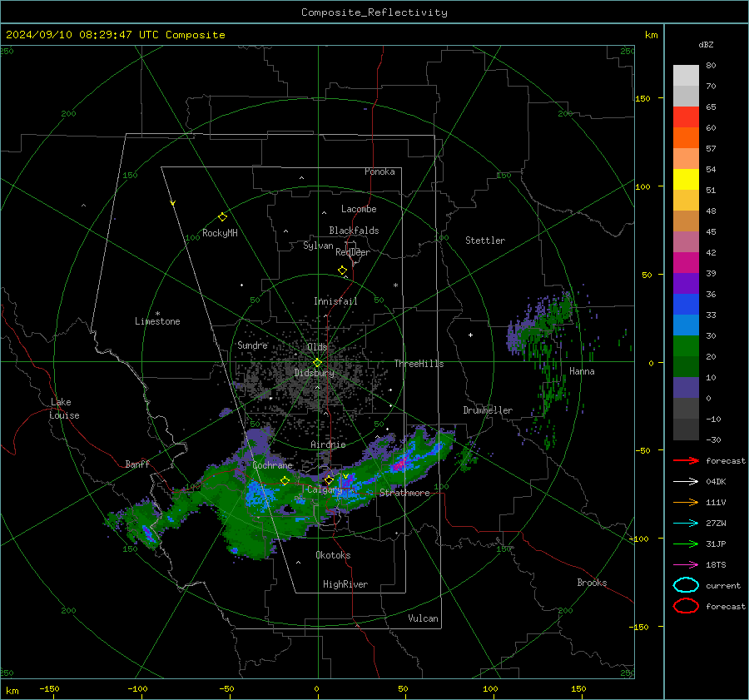Click the magenta 18TS arrow in legend
The height and width of the screenshot is (700, 749).
click(686, 565)
